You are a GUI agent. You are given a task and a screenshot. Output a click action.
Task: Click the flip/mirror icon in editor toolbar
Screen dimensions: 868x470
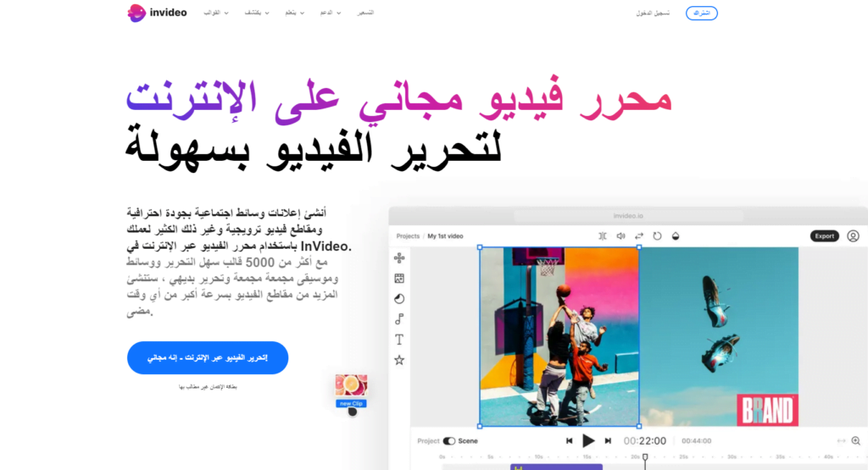[603, 236]
